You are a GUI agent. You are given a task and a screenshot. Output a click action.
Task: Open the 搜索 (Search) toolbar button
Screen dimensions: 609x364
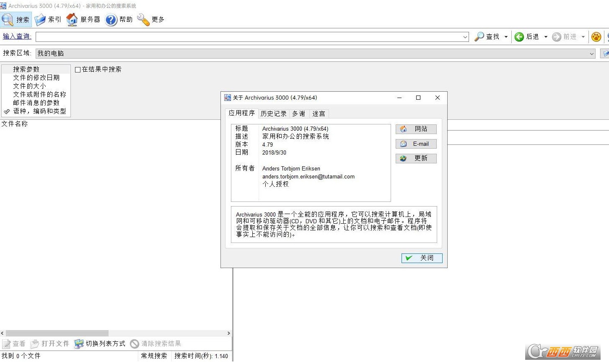point(16,20)
